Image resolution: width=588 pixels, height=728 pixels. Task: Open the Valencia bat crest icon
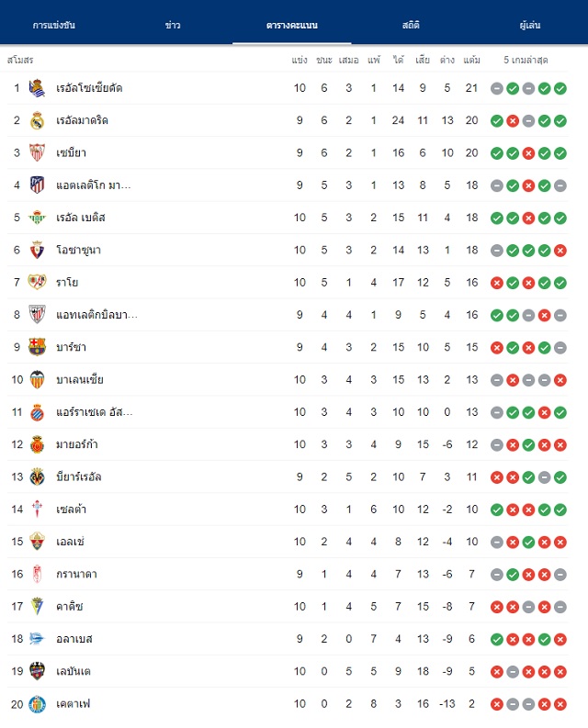(x=37, y=380)
